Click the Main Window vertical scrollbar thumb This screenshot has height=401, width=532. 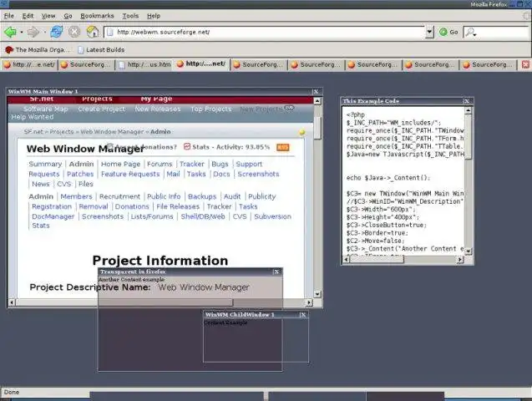tap(317, 128)
